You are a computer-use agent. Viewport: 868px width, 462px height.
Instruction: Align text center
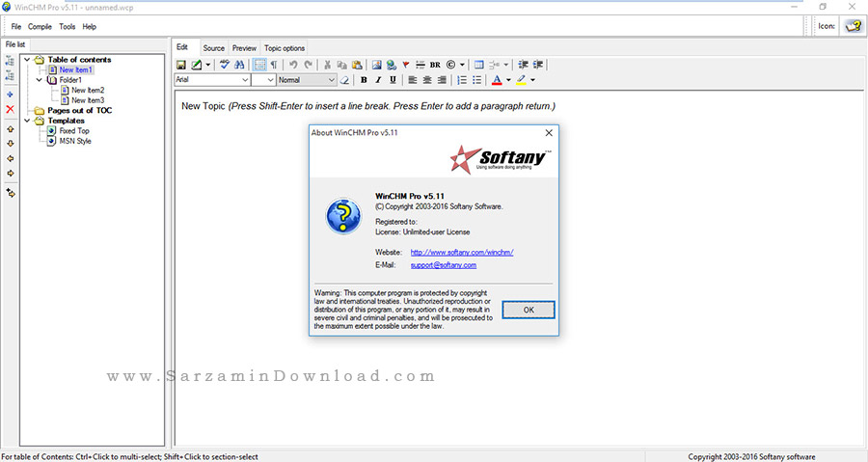pyautogui.click(x=427, y=80)
